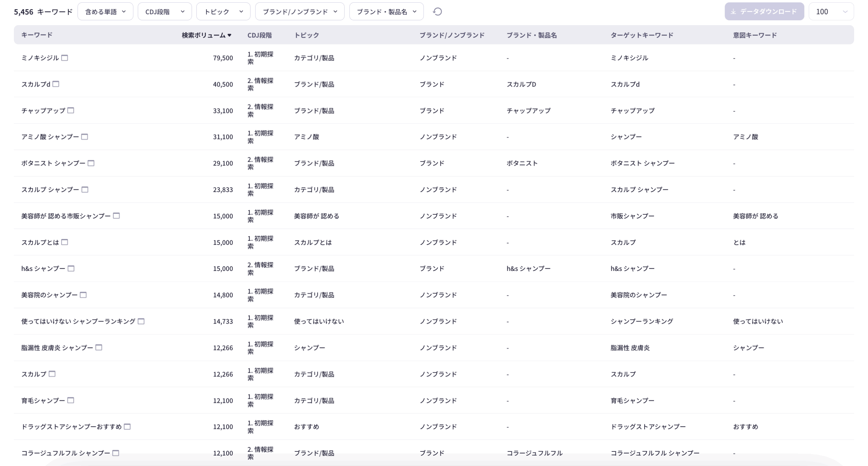This screenshot has width=868, height=466.
Task: Open the ブランド・製品名 filter dropdown
Action: [x=386, y=12]
